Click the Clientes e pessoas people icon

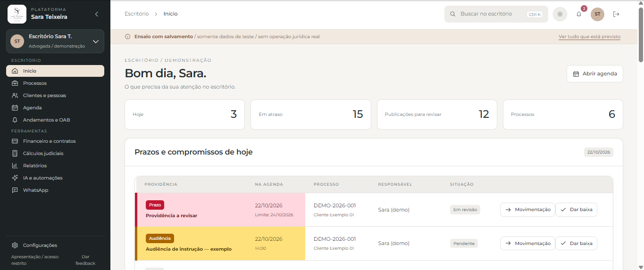15,96
